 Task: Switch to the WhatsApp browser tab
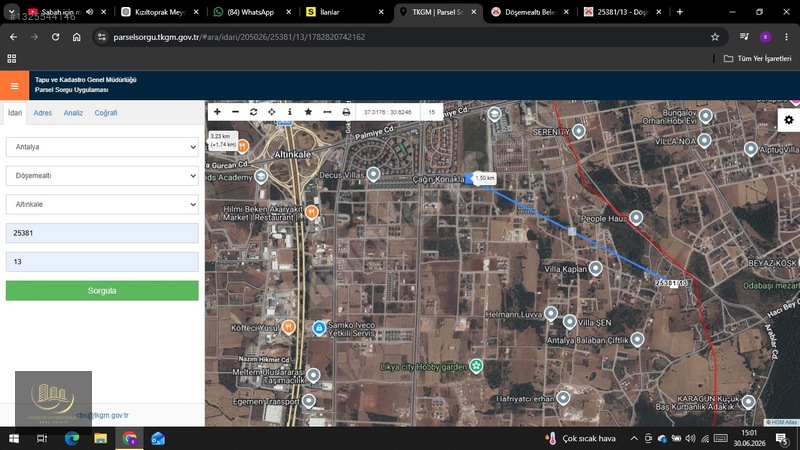click(x=251, y=12)
